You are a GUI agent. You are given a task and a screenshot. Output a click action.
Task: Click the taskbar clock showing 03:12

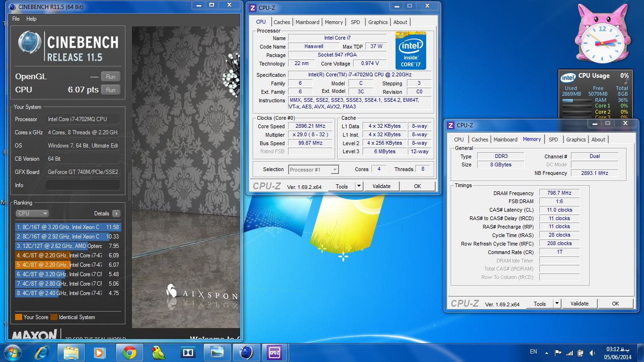(617, 353)
